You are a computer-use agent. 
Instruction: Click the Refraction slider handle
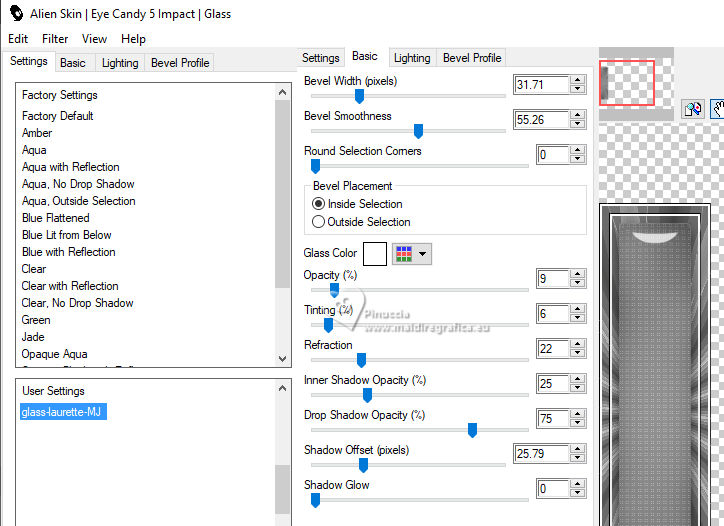[362, 360]
